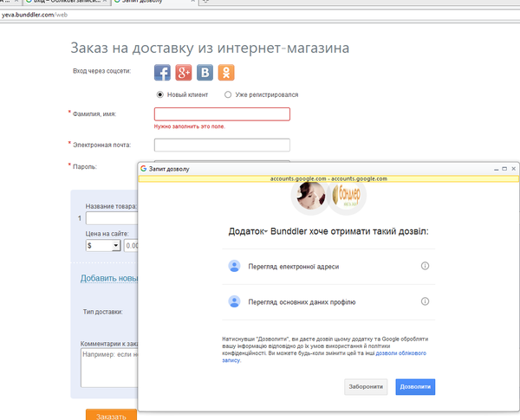This screenshot has width=520, height=420.
Task: Maximize the 'Запит дозволу' popup window
Action: (504, 169)
